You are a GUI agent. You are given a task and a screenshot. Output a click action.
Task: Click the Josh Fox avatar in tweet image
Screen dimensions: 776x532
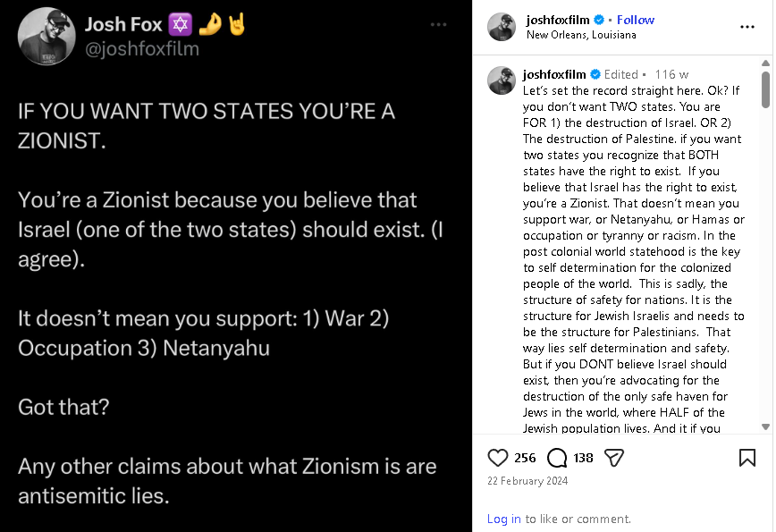[x=46, y=36]
